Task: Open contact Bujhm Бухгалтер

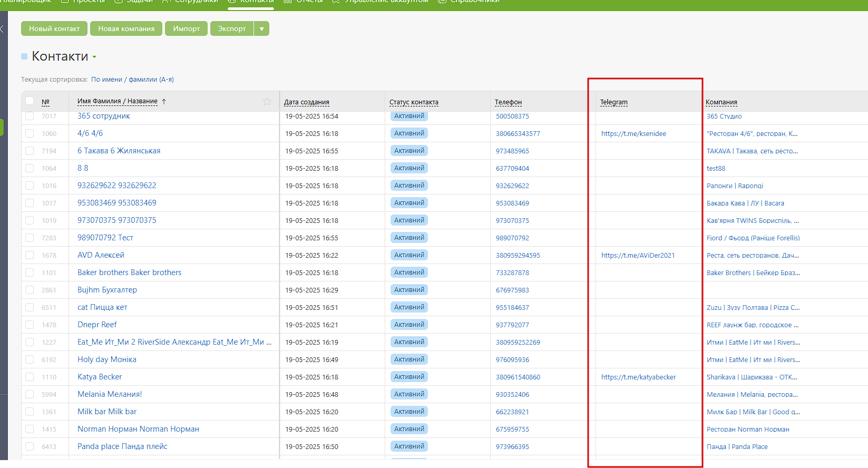Action: tap(108, 290)
